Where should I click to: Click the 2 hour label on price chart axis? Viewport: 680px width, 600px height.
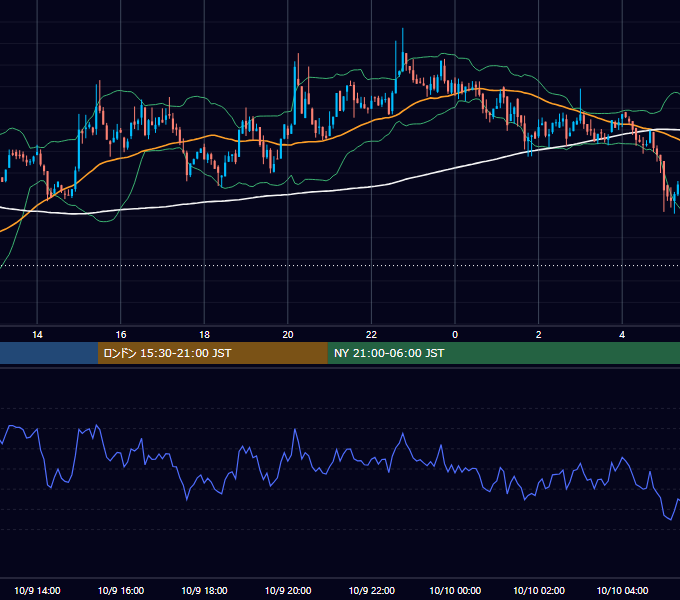(x=539, y=335)
